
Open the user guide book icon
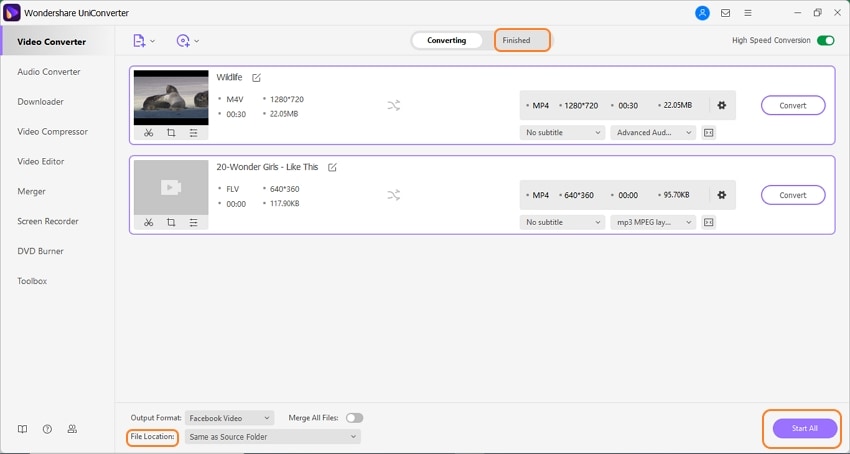(22, 429)
